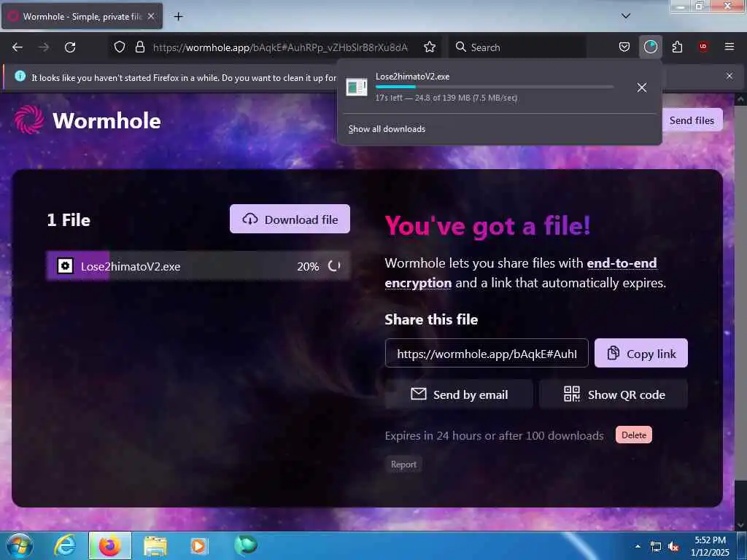Delete the shared file

634,435
